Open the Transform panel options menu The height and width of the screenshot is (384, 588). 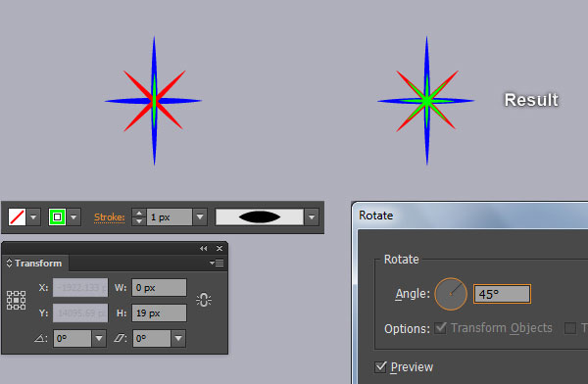click(217, 264)
